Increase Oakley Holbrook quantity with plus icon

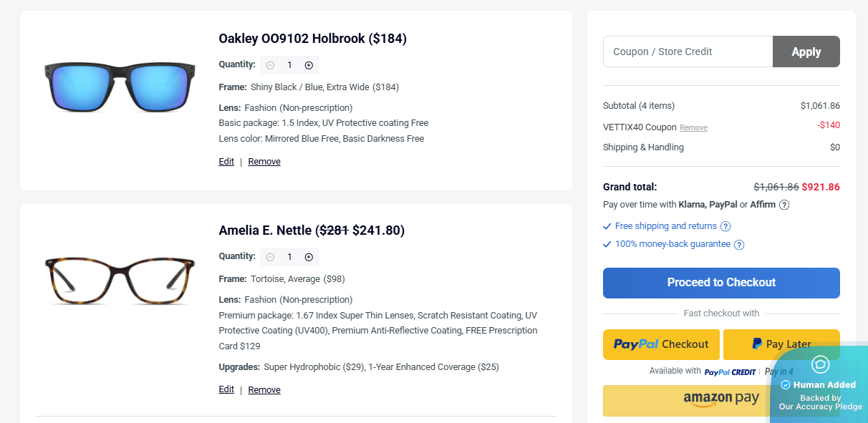pos(309,65)
